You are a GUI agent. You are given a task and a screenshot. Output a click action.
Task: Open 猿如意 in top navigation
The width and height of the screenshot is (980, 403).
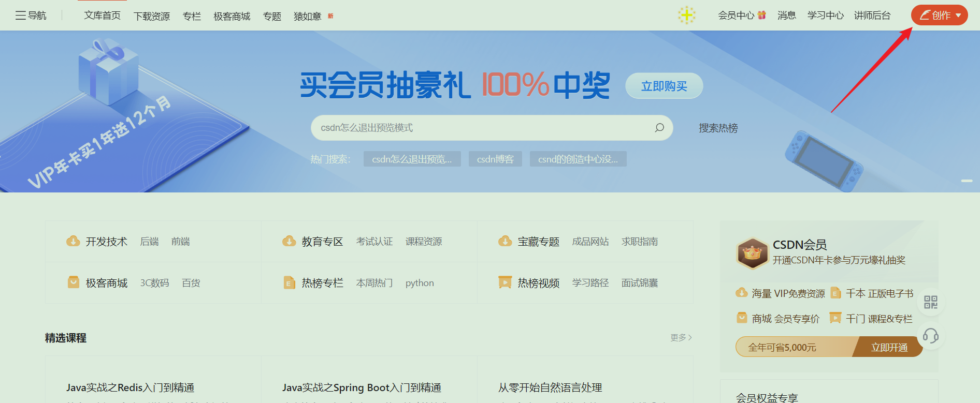pyautogui.click(x=308, y=16)
